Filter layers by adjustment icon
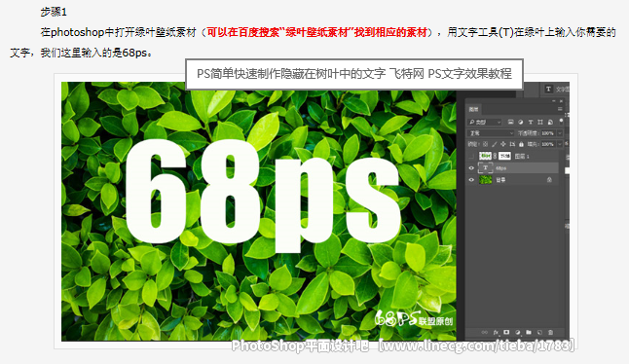This screenshot has height=364, width=629. click(x=520, y=122)
